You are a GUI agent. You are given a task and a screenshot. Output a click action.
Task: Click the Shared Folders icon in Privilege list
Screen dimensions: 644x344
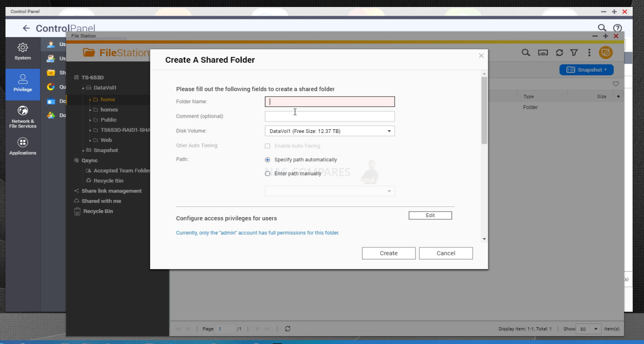51,73
